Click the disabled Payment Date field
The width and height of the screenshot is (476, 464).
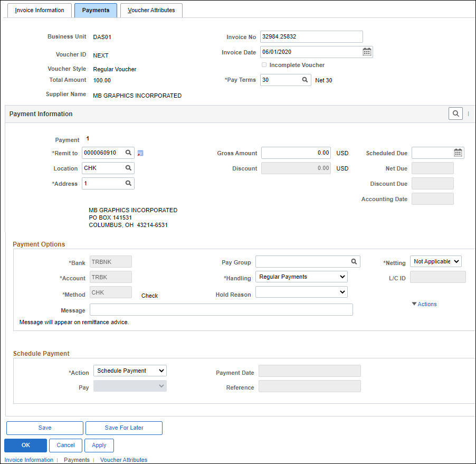309,371
